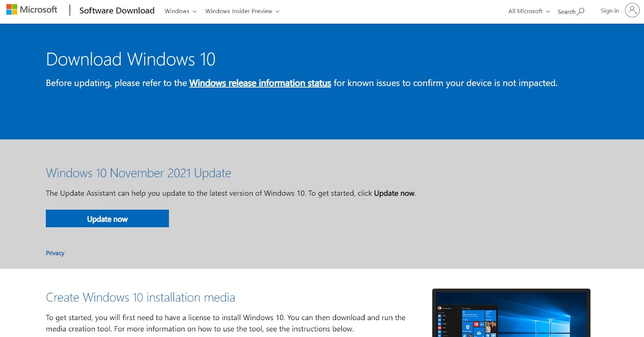The image size is (644, 337).
Task: Click the Create Windows 10 installation media heading
Action: coord(140,298)
